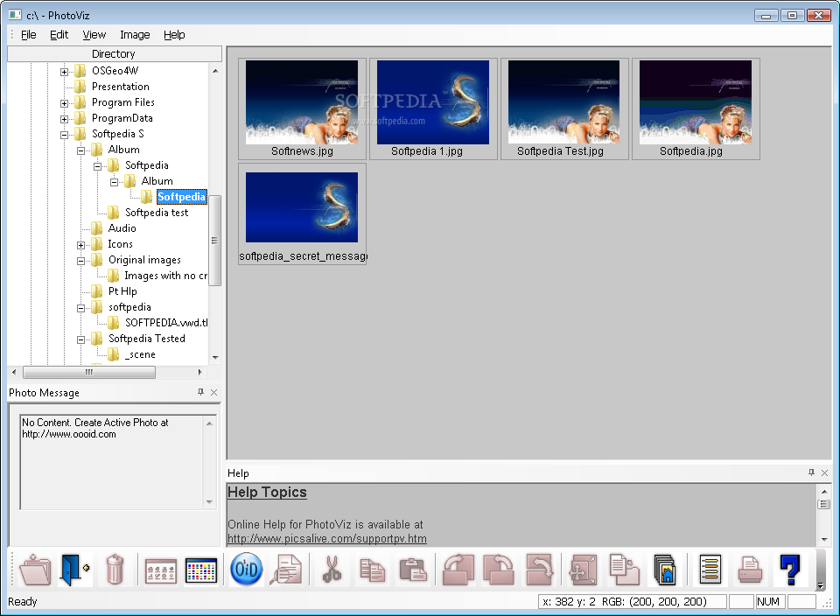Screen dimensions: 840x616
Task: Select the Audio folder
Action: tap(122, 228)
